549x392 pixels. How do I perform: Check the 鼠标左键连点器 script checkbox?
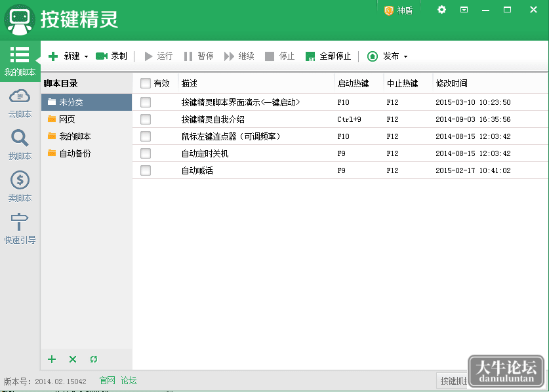146,136
